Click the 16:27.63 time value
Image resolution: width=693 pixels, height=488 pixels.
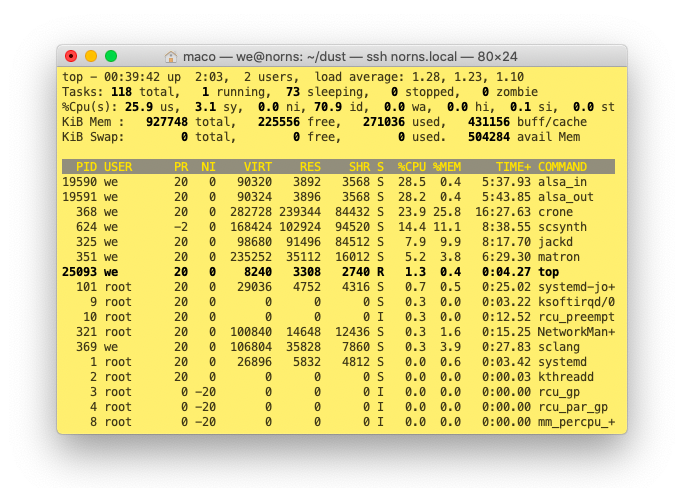click(x=503, y=212)
